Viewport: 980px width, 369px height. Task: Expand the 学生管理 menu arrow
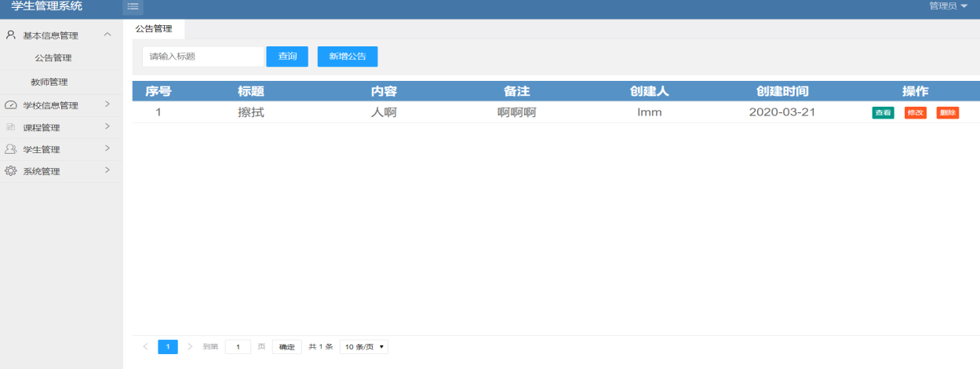(107, 148)
